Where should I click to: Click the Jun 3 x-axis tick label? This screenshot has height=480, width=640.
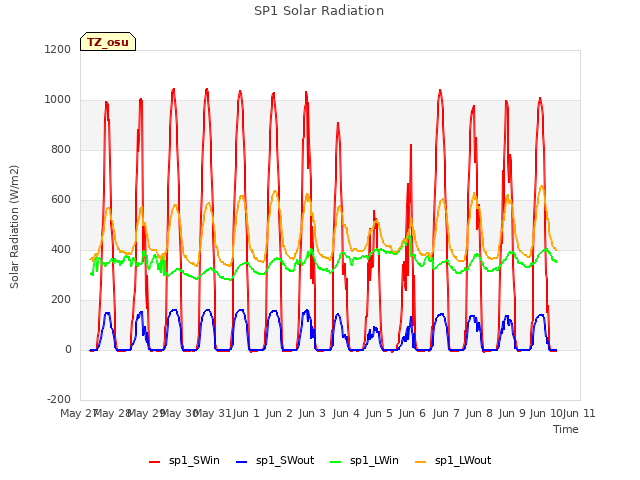[312, 413]
